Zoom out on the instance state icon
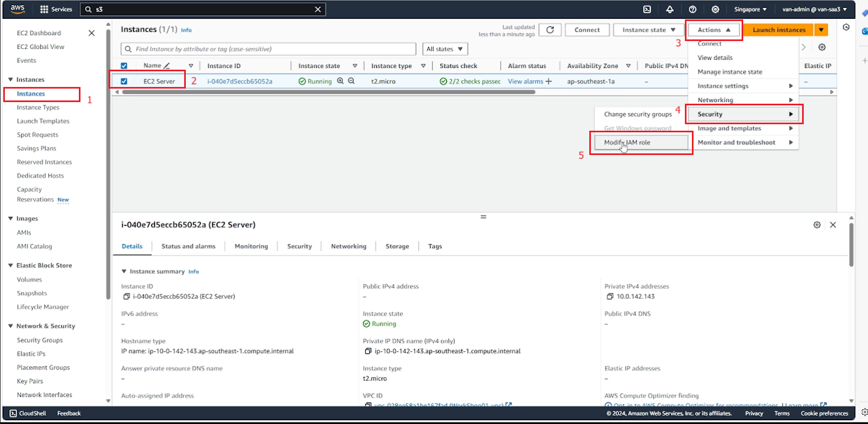The height and width of the screenshot is (424, 868). 351,81
